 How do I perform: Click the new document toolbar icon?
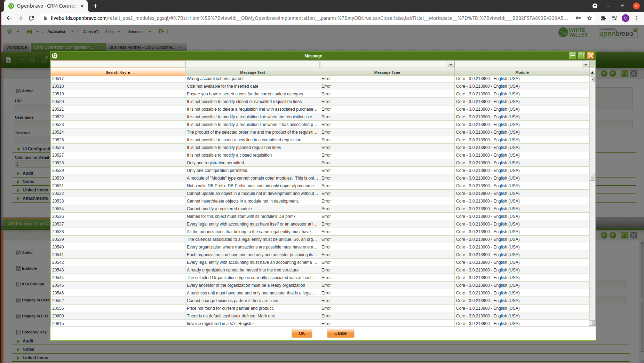[9, 60]
